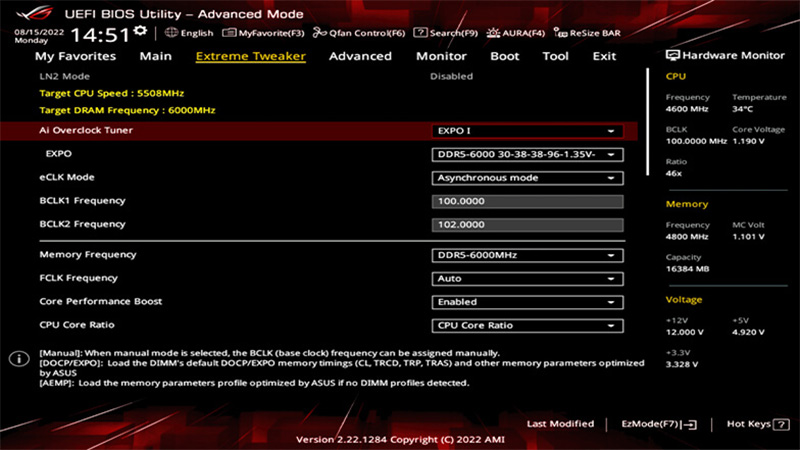Click MC Volt 1.101 V value

click(x=748, y=237)
